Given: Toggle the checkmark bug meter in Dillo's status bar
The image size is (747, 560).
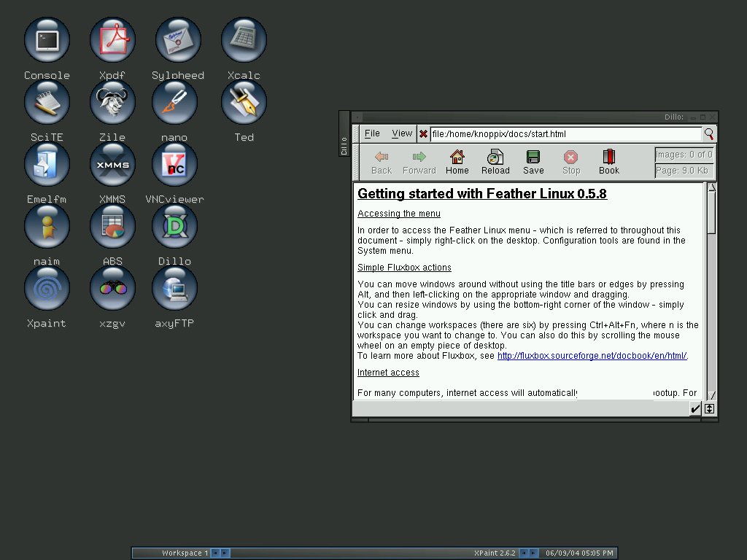Looking at the screenshot, I should pos(694,408).
